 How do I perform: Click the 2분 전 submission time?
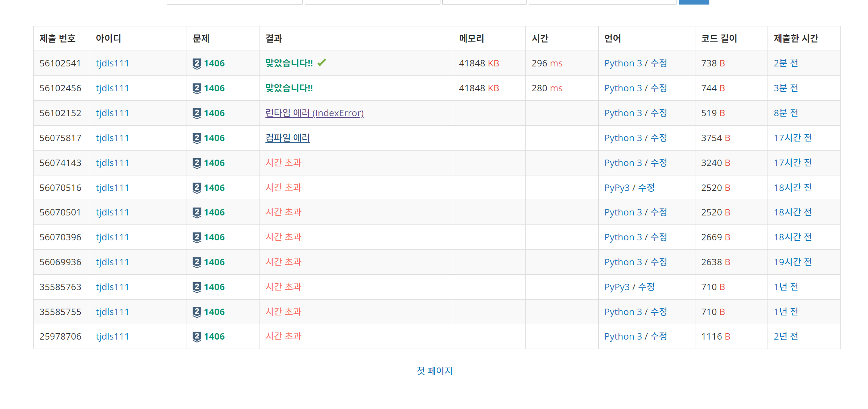pos(786,63)
